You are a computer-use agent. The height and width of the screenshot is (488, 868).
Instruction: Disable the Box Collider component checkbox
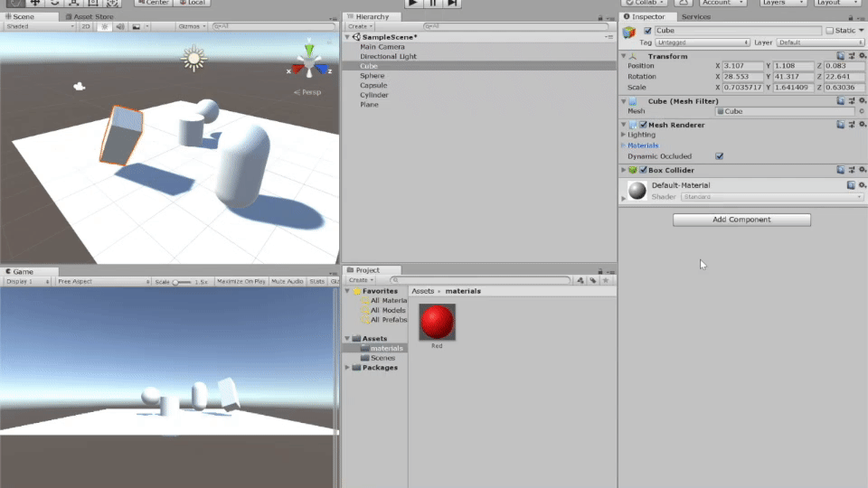(x=643, y=170)
